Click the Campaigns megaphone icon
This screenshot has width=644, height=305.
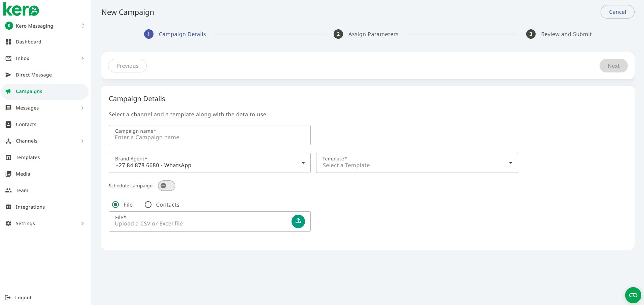[8, 91]
